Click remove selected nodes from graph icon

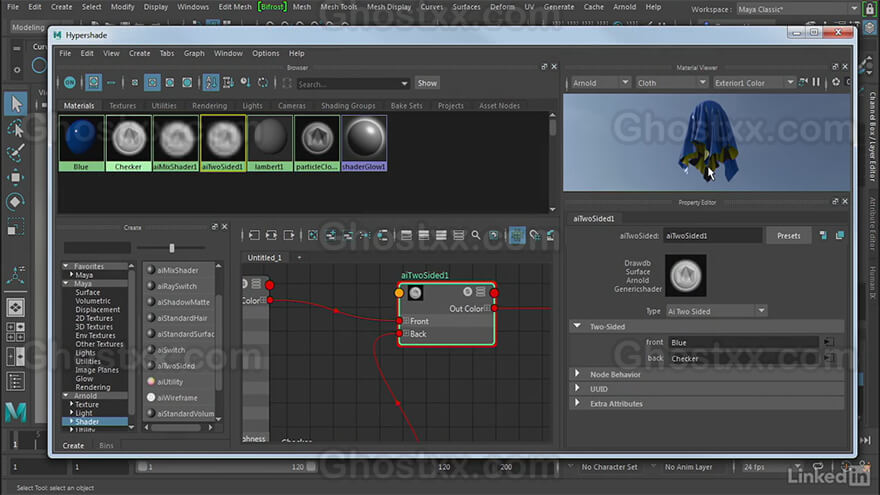348,235
